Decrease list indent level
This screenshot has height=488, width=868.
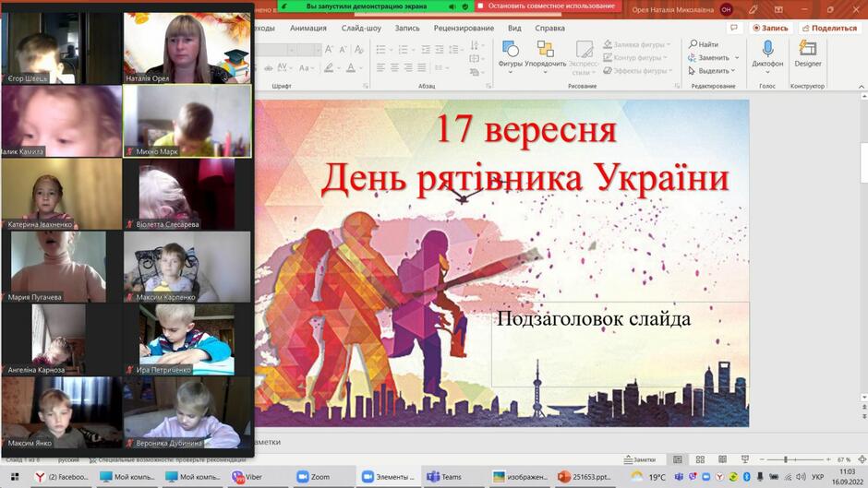426,50
